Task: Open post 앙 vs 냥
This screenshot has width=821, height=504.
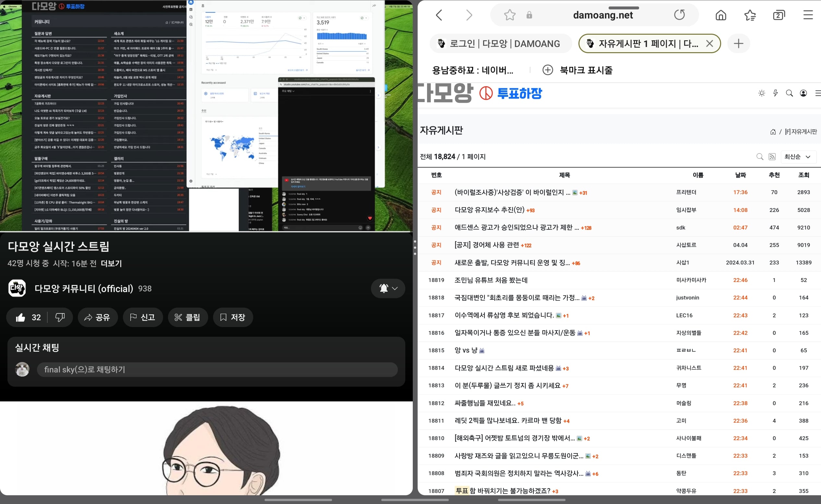Action: [466, 350]
